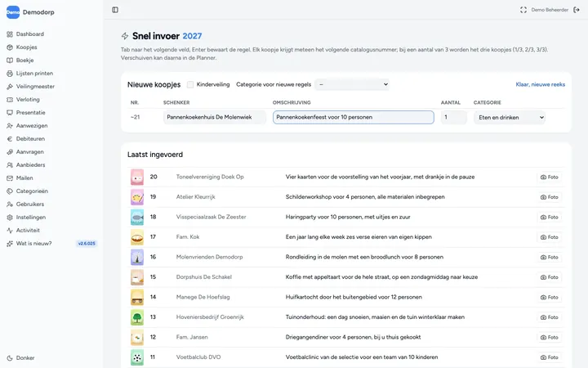The image size is (588, 368).
Task: Click the Presentatie monitor icon
Action: 10,113
